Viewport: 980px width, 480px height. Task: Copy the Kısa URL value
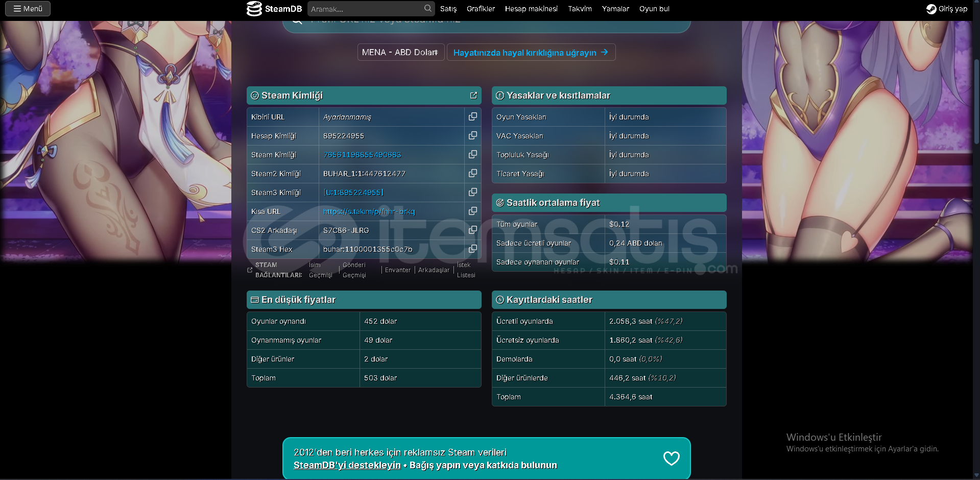473,211
